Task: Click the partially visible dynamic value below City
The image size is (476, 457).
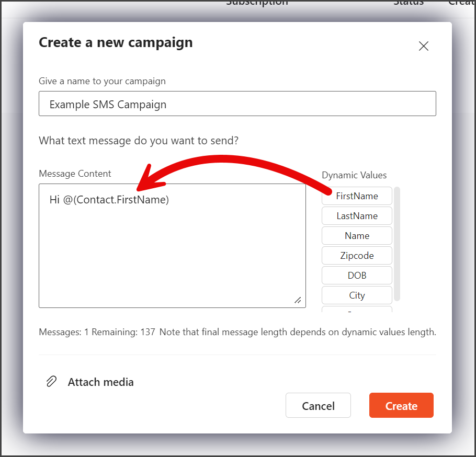Action: coord(357,309)
